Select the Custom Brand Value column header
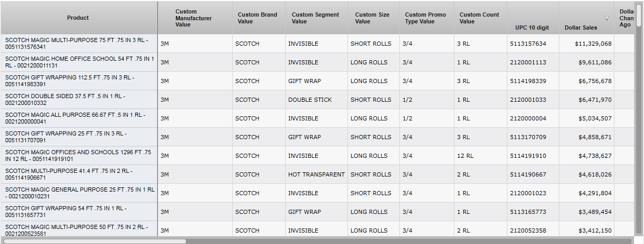The width and height of the screenshot is (644, 244). tap(258, 18)
